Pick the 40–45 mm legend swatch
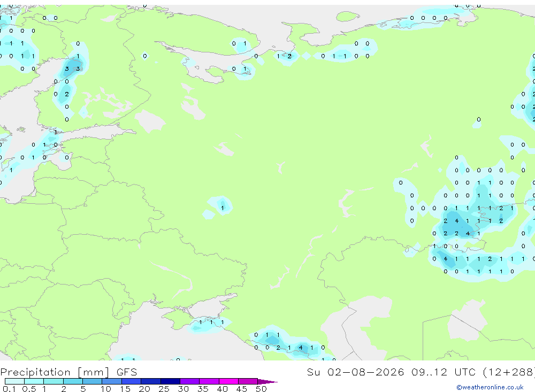The image size is (535, 392). point(228,381)
